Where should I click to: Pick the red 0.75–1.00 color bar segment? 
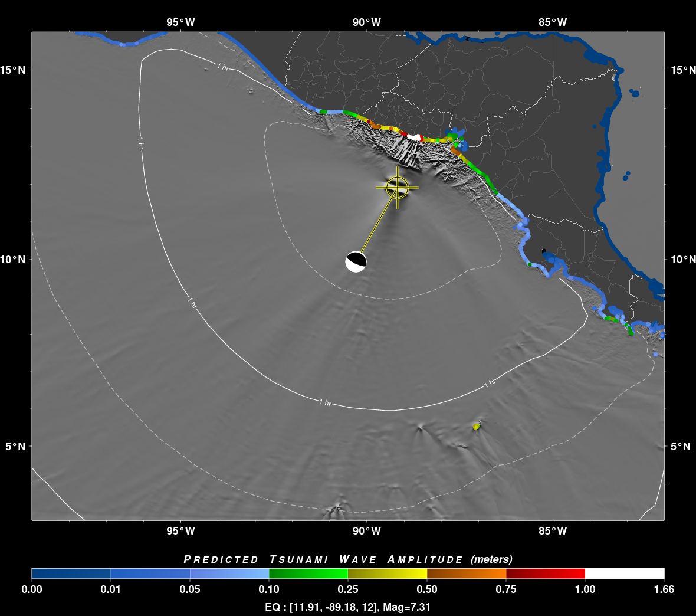tap(546, 574)
